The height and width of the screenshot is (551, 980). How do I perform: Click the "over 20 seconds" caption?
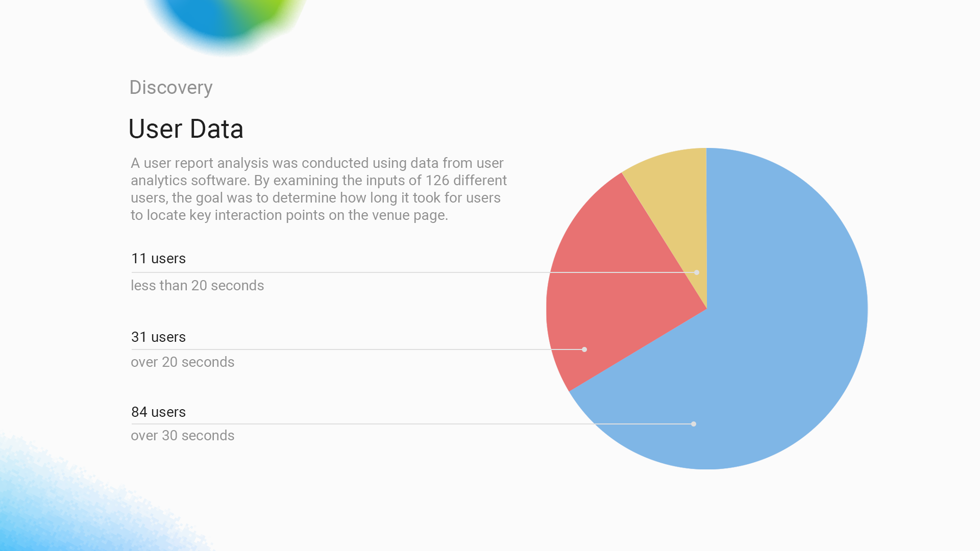(182, 362)
